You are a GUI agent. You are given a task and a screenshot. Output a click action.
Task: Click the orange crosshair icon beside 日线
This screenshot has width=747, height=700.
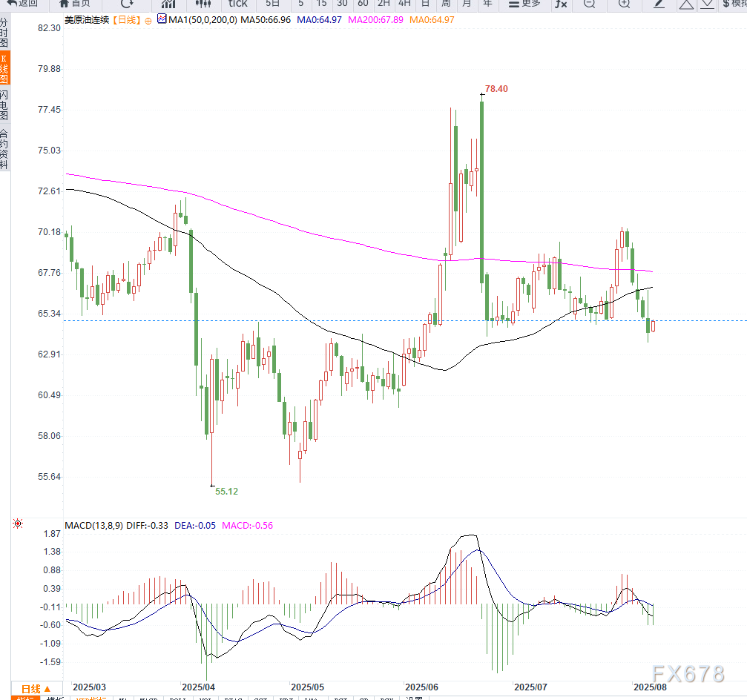(148, 20)
